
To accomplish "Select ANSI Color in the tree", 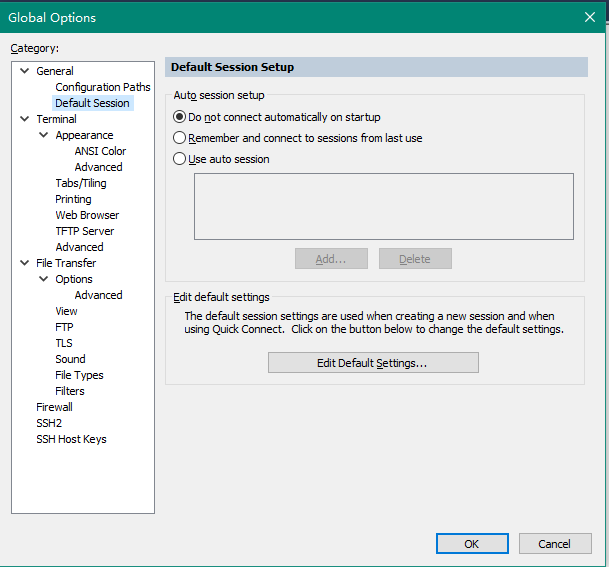I will point(100,151).
